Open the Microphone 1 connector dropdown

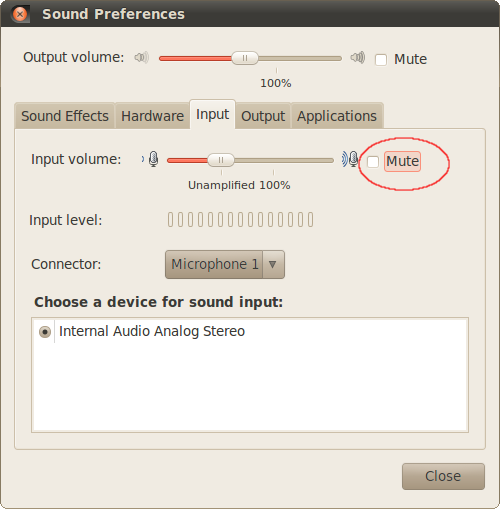point(225,265)
